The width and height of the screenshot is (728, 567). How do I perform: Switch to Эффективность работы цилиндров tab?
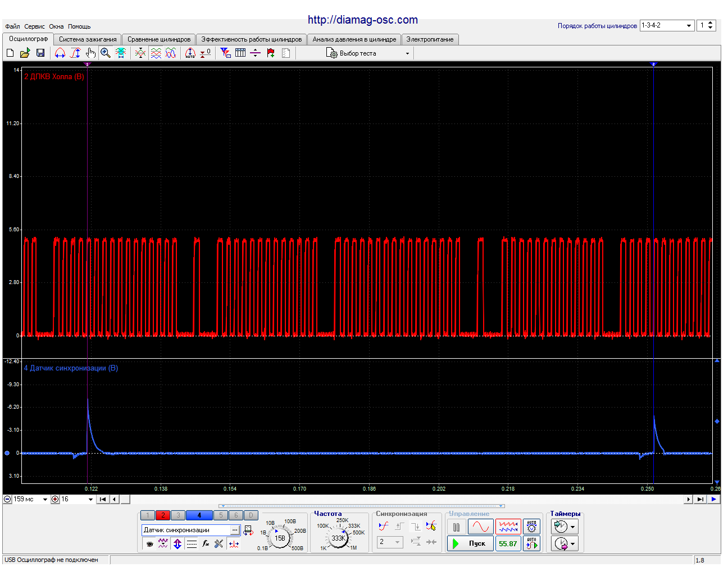click(x=252, y=39)
